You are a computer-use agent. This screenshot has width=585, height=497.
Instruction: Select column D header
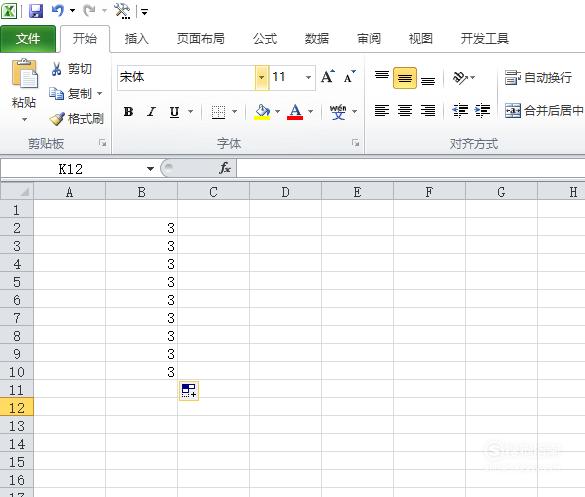pyautogui.click(x=285, y=192)
